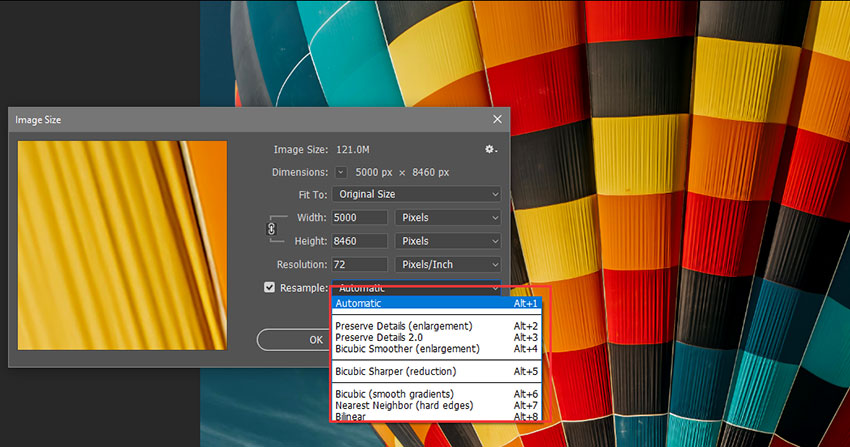Select Automatic in the resample list
This screenshot has width=850, height=447.
436,303
